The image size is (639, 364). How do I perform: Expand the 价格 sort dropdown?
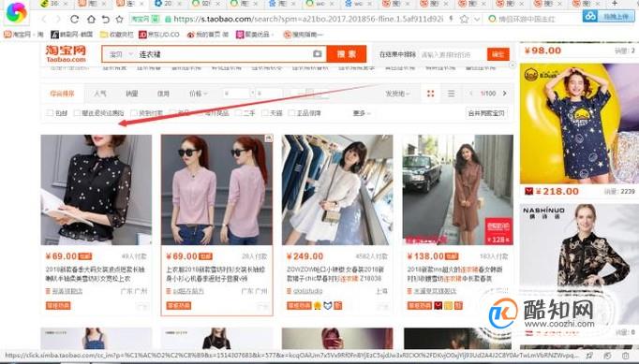point(199,94)
